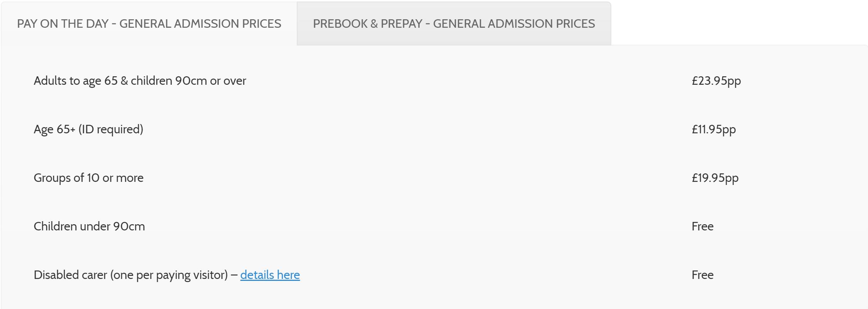Click "Free" beside Children under 90cm

click(x=702, y=226)
